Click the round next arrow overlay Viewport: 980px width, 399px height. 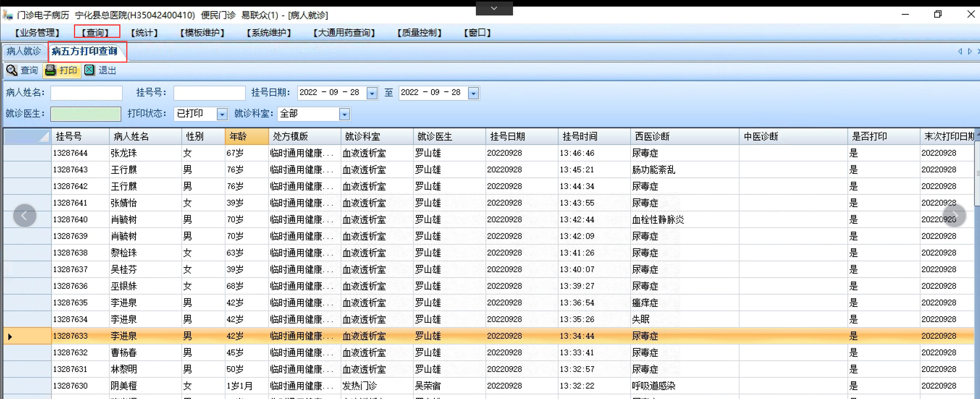click(x=954, y=216)
